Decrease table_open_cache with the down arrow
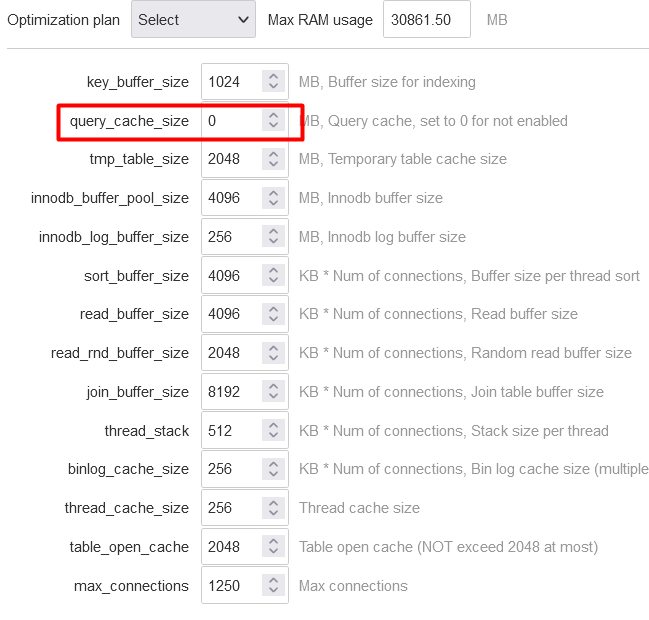 tap(273, 551)
